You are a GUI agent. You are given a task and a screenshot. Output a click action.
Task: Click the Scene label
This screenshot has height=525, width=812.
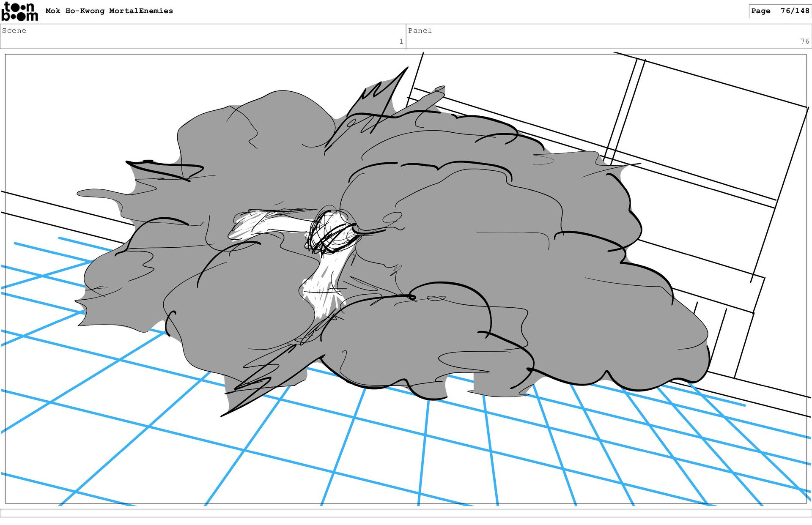[14, 30]
